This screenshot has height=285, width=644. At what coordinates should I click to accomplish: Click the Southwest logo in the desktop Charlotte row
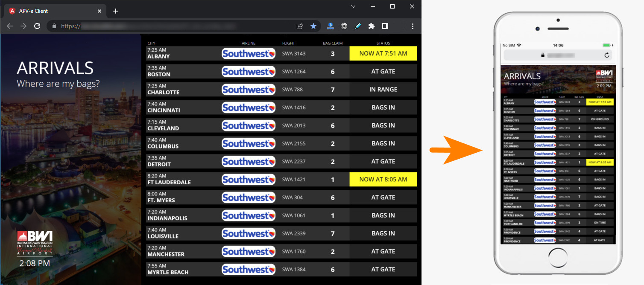tap(249, 90)
